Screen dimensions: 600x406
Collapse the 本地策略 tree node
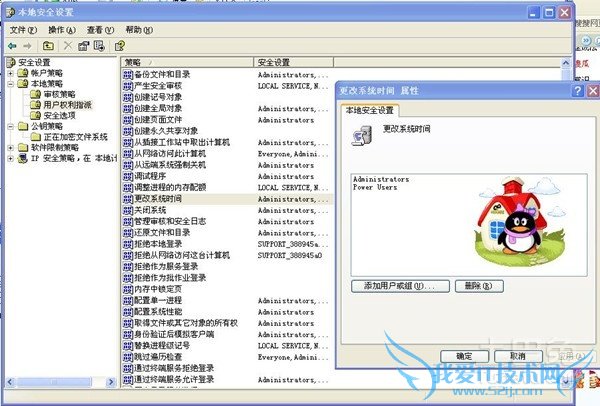(x=11, y=84)
